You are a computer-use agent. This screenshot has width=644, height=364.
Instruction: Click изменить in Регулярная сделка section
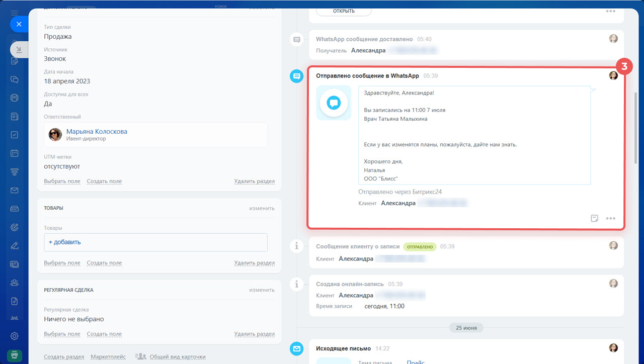click(262, 290)
